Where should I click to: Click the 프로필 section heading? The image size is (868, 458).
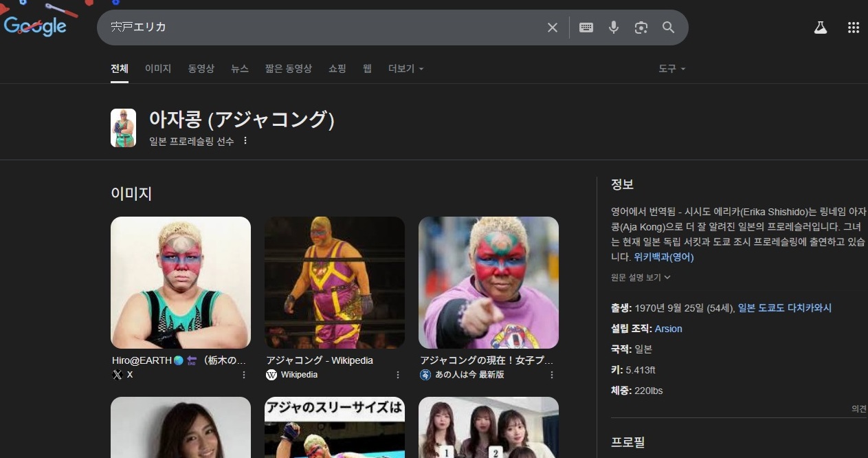pos(627,442)
